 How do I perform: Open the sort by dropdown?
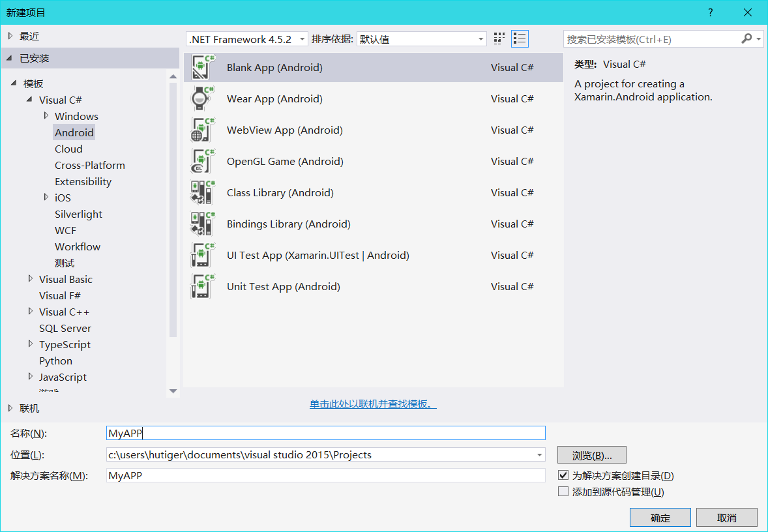pos(422,39)
